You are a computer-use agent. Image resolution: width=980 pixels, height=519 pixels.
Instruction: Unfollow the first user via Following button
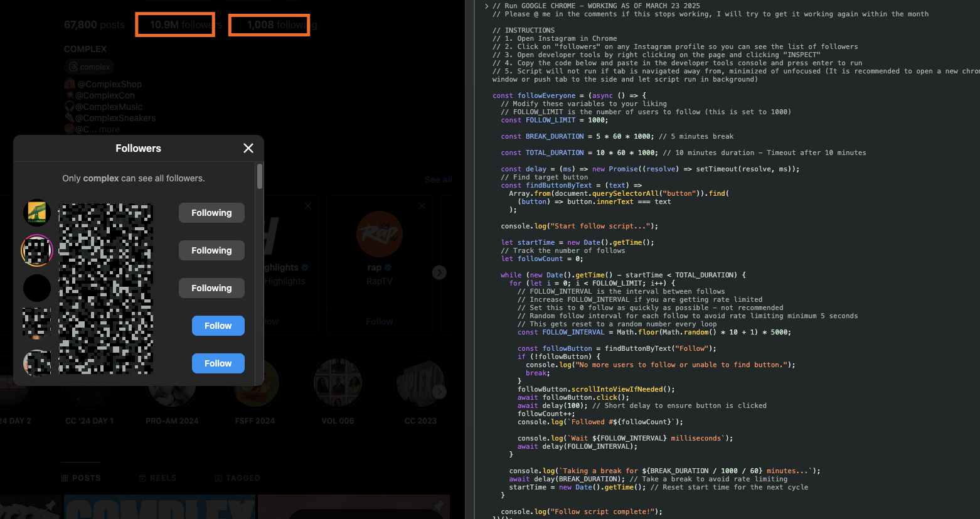tap(211, 213)
